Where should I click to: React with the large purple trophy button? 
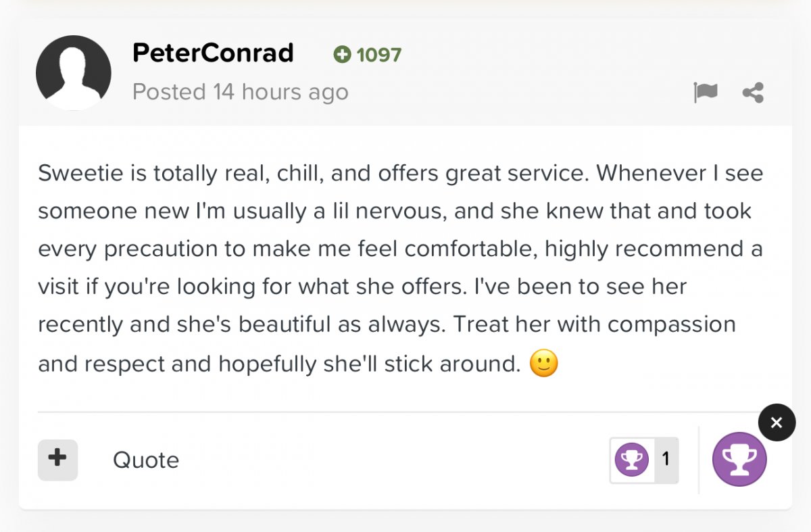(739, 460)
